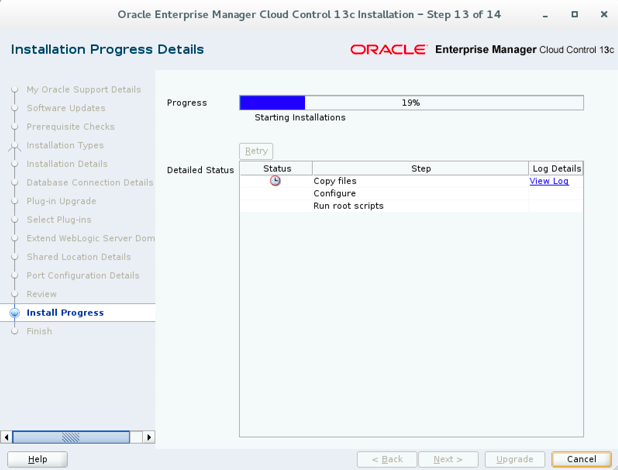Viewport: 618px width, 470px height.
Task: Select Installation Types step
Action: point(65,145)
